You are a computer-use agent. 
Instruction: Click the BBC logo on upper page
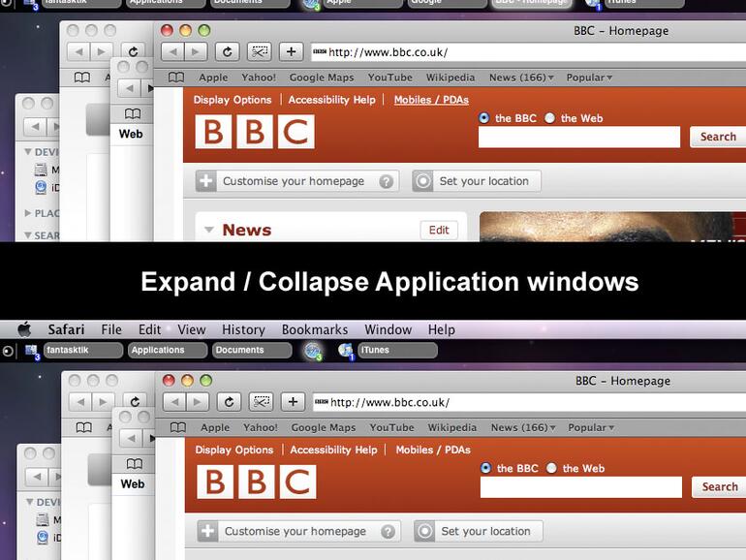pos(255,132)
